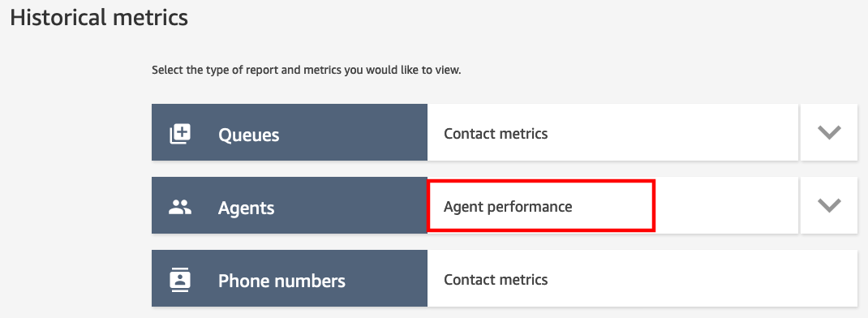The image size is (868, 318).
Task: Select the Agents category label
Action: 247,208
